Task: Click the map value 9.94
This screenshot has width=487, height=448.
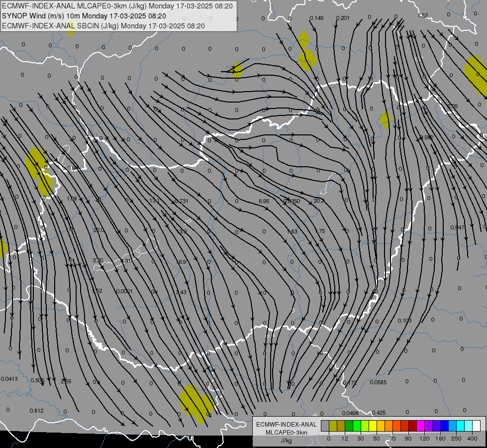Action: 73,169
